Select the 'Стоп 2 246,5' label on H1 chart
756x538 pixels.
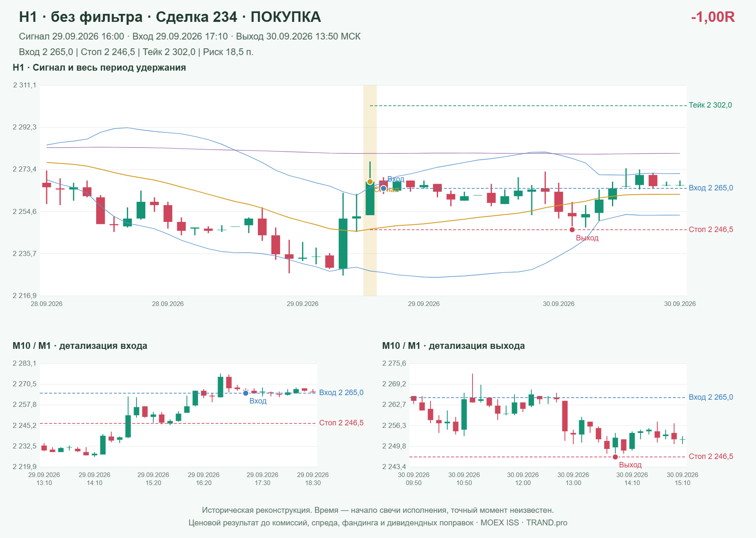[x=711, y=229]
